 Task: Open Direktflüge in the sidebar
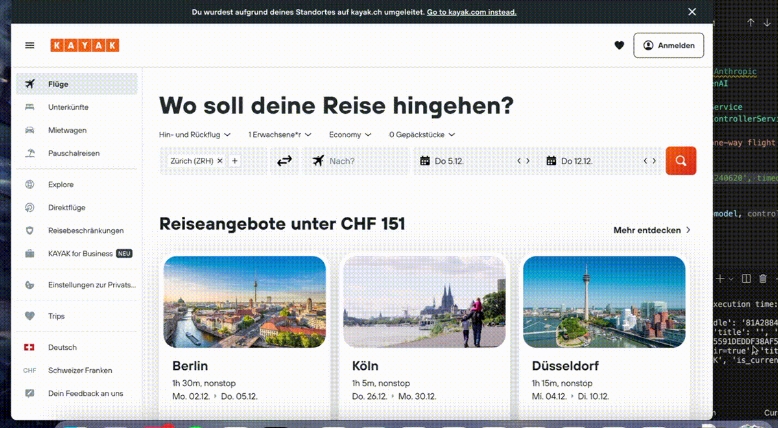click(x=77, y=207)
